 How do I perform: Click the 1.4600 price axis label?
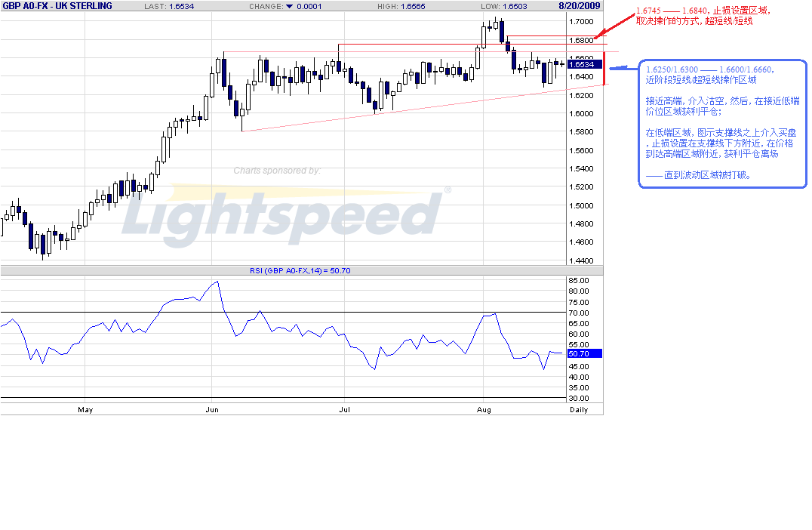click(581, 242)
